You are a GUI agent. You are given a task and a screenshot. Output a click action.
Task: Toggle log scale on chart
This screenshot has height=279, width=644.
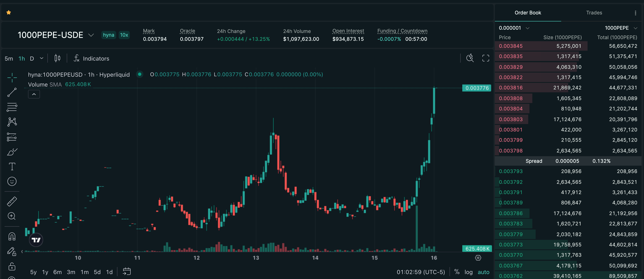(468, 272)
